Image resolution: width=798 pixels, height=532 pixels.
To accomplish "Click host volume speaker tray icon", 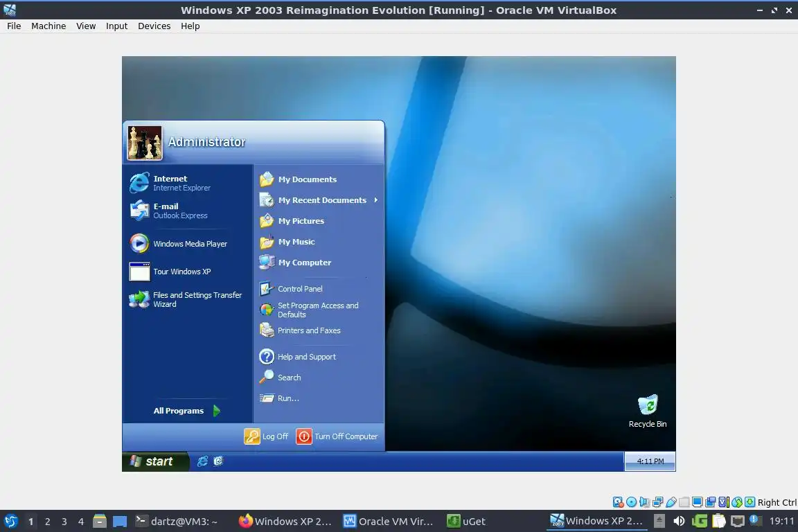I will tap(679, 521).
